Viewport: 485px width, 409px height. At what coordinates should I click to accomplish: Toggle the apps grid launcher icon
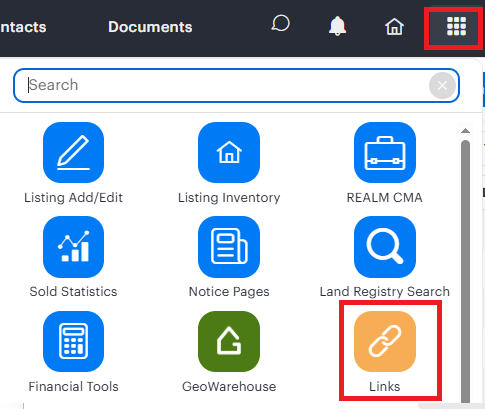456,26
